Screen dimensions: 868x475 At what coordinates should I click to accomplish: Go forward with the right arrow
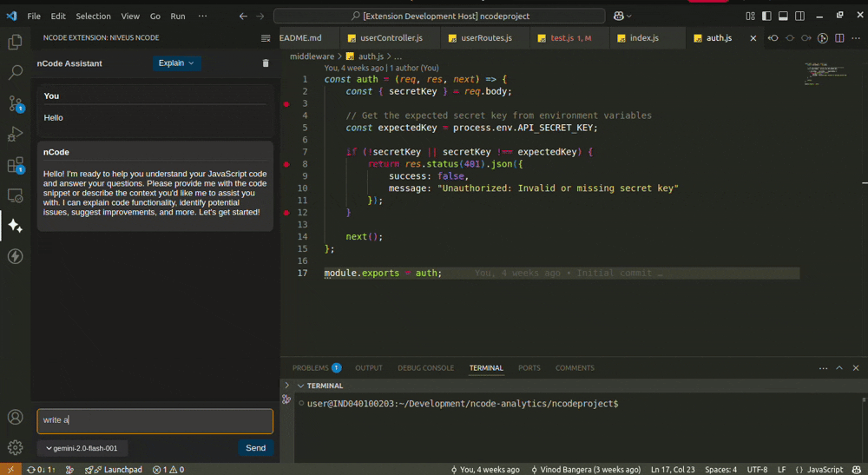(x=260, y=16)
